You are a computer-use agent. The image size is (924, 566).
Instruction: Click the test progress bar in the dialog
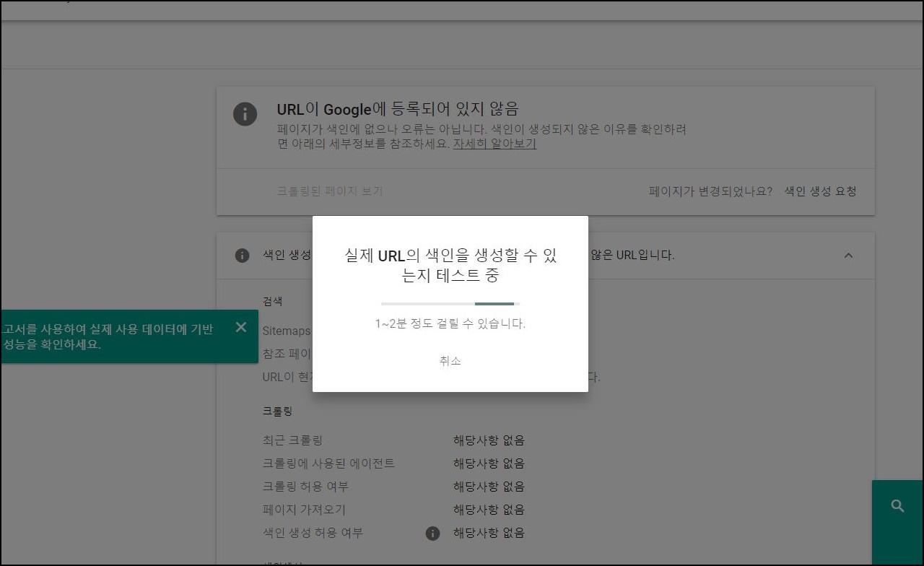(x=450, y=304)
